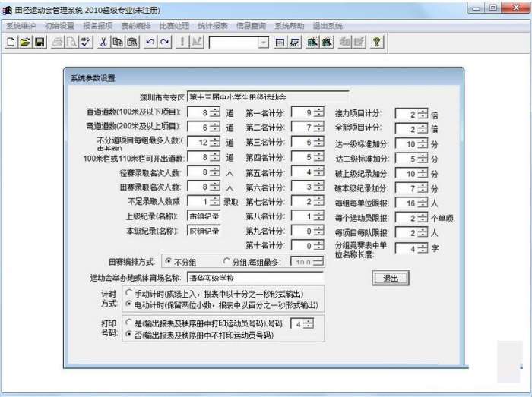Open 比赛处理 menu
This screenshot has height=397, width=532.
coord(174,26)
